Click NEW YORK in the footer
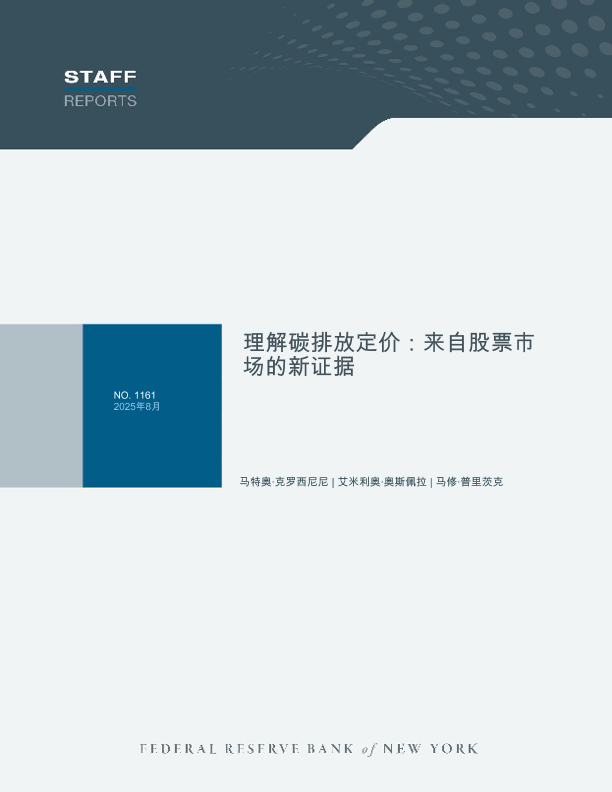Image resolution: width=612 pixels, height=792 pixels. click(431, 749)
